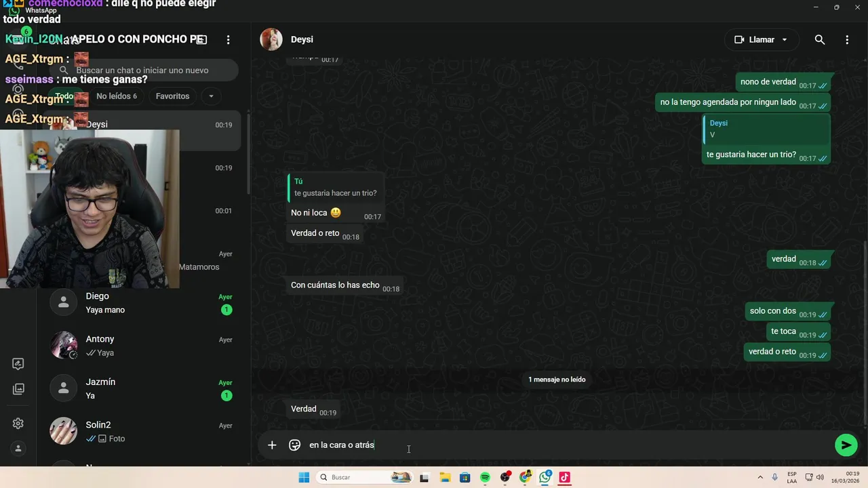
Task: Open the chat options three-dot menu
Action: coord(847,40)
